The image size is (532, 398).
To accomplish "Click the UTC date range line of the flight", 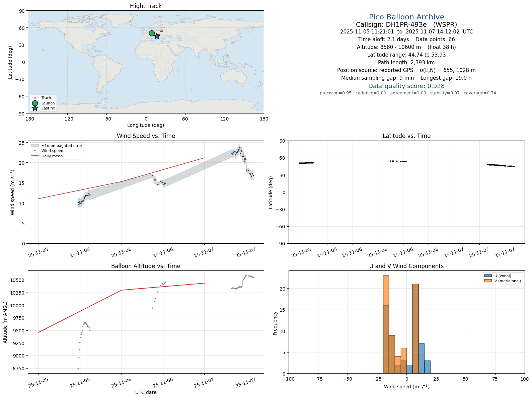I will click(406, 32).
